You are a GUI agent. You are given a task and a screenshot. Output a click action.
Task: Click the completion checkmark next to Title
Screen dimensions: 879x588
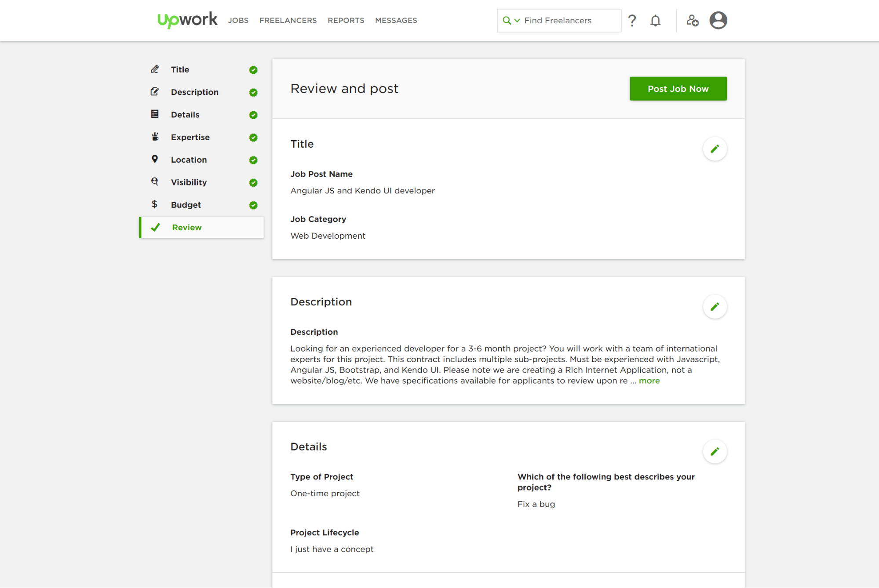click(x=253, y=69)
